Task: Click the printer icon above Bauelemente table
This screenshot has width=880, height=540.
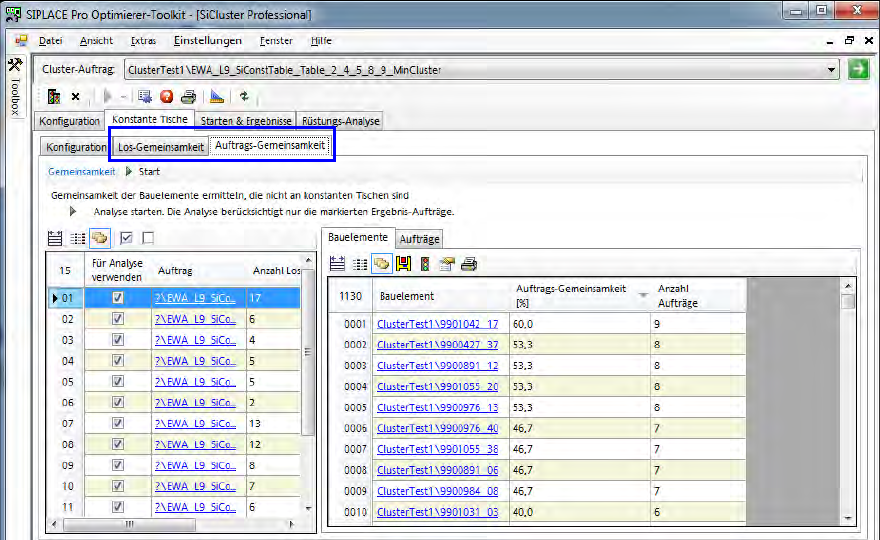Action: 468,264
